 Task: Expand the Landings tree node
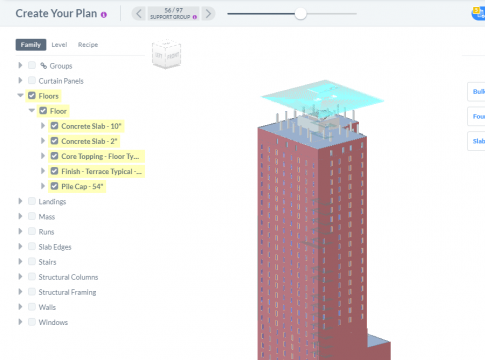tap(20, 201)
